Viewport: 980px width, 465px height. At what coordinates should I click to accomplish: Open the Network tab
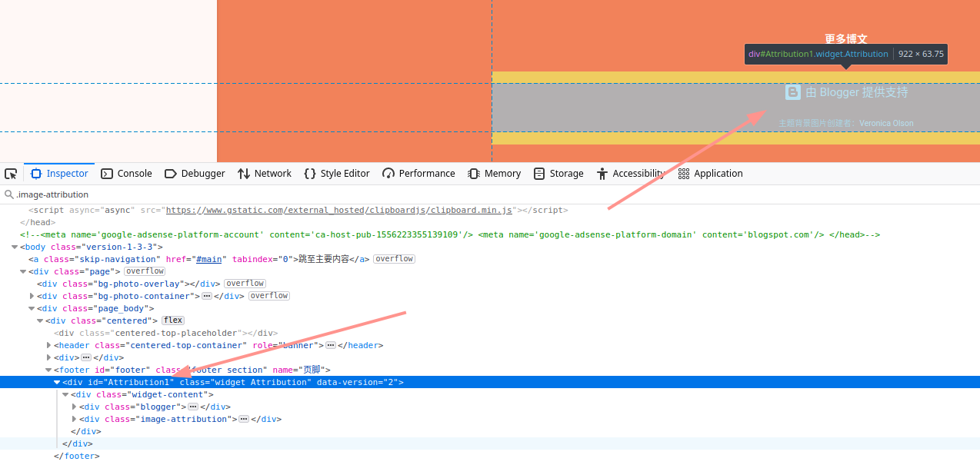pos(265,174)
